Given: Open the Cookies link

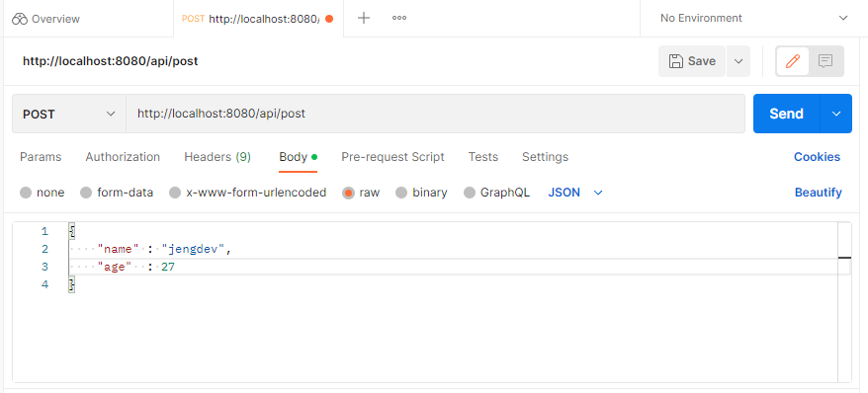Looking at the screenshot, I should tap(817, 157).
